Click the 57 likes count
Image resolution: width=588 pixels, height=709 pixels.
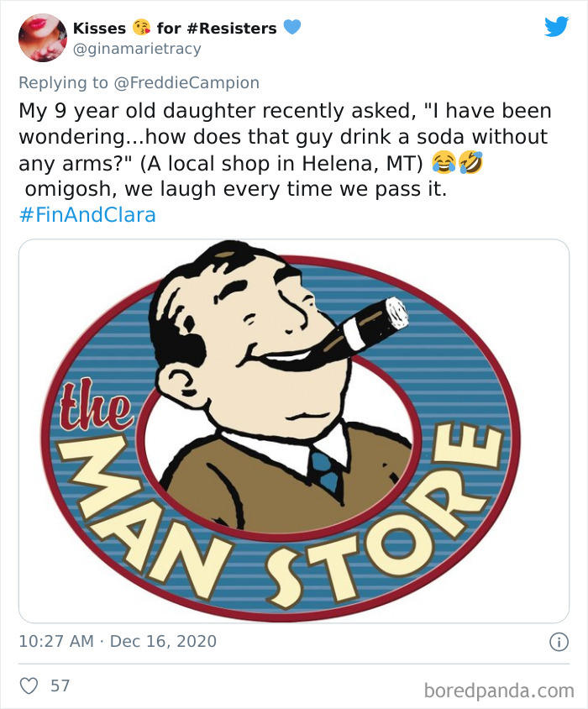60,685
